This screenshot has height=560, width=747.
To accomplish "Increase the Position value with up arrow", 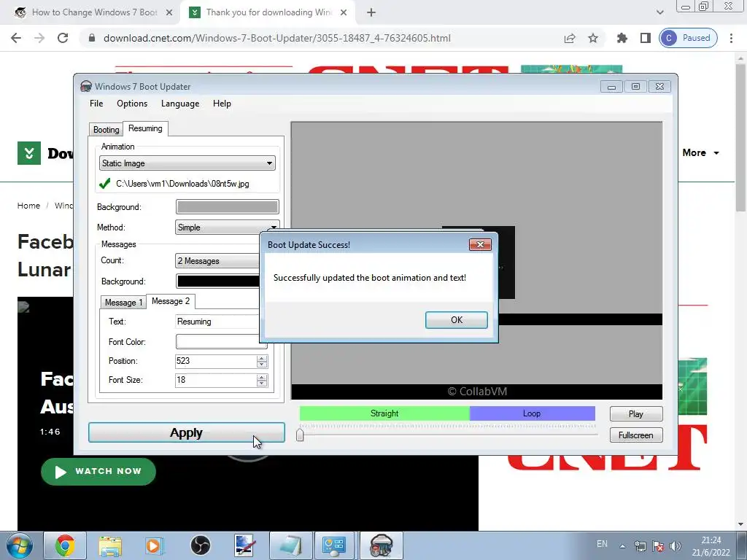I will click(262, 358).
